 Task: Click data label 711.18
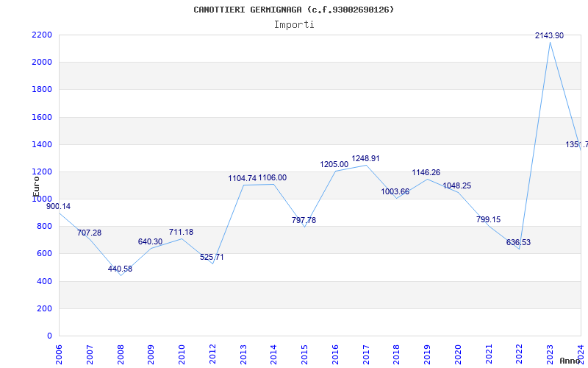point(181,232)
